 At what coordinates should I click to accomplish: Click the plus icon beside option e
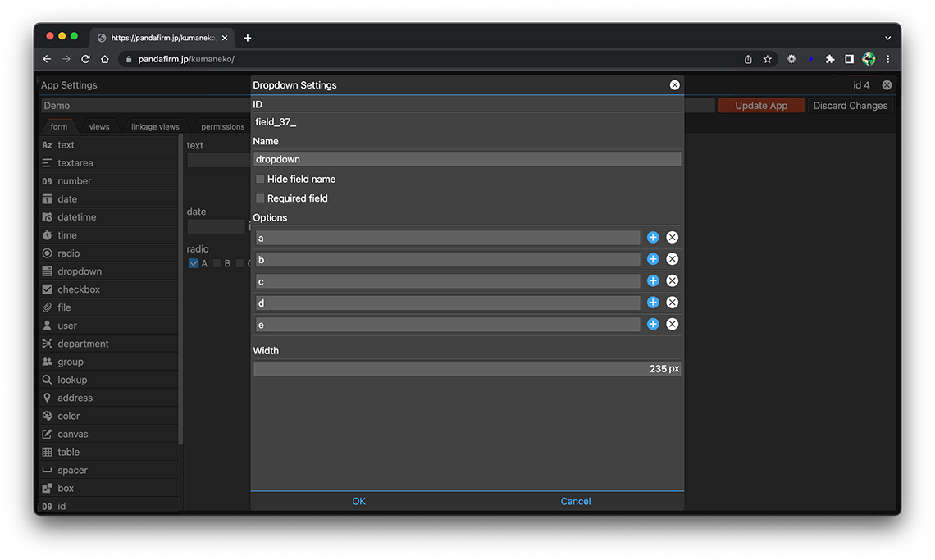pyautogui.click(x=653, y=325)
